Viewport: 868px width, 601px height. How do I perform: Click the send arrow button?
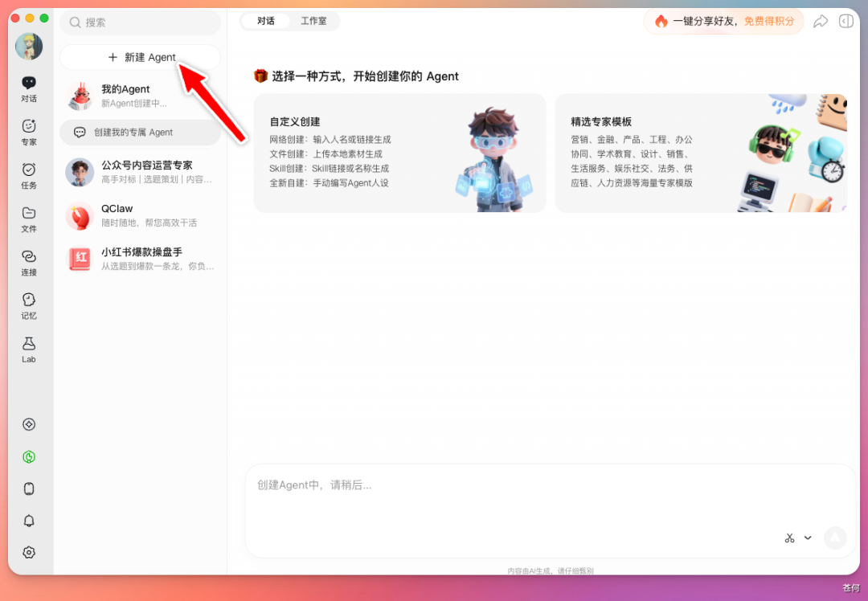(835, 538)
